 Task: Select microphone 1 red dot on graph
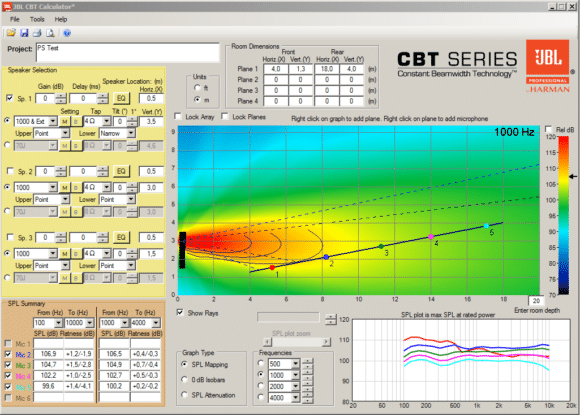click(x=272, y=267)
